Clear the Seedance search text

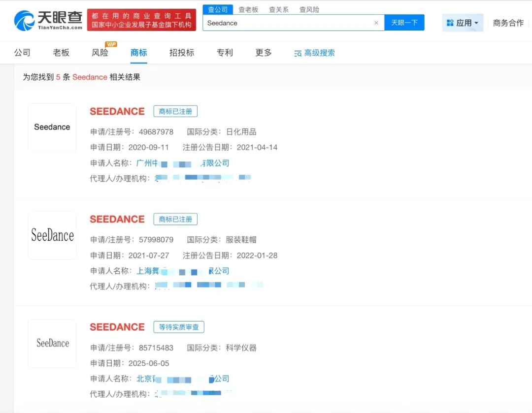[x=376, y=23]
